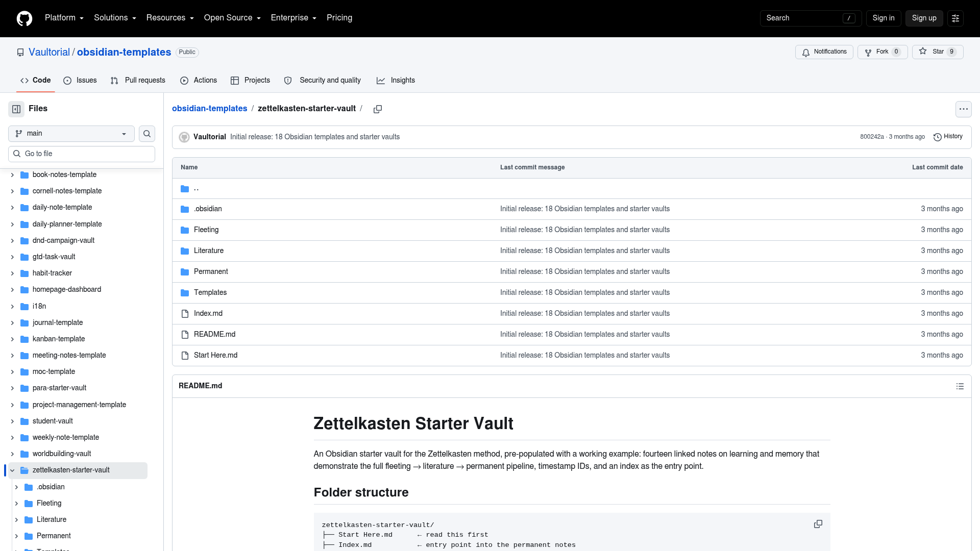Open the moc-template tree folder

click(x=54, y=372)
